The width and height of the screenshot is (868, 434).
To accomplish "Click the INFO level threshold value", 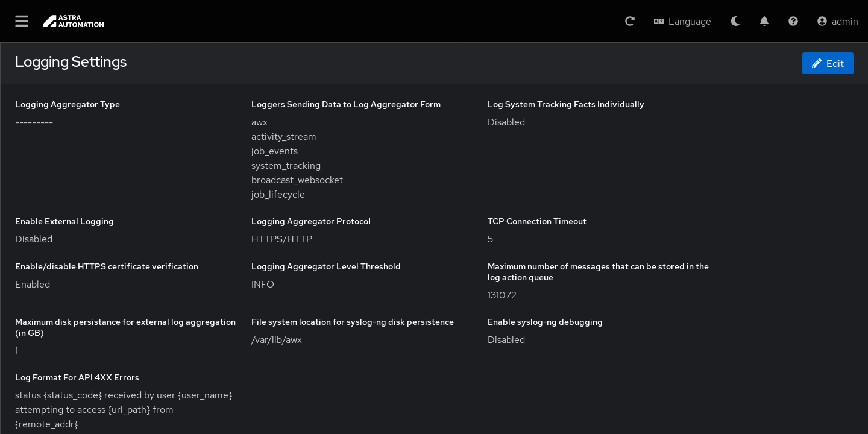I will pyautogui.click(x=263, y=285).
